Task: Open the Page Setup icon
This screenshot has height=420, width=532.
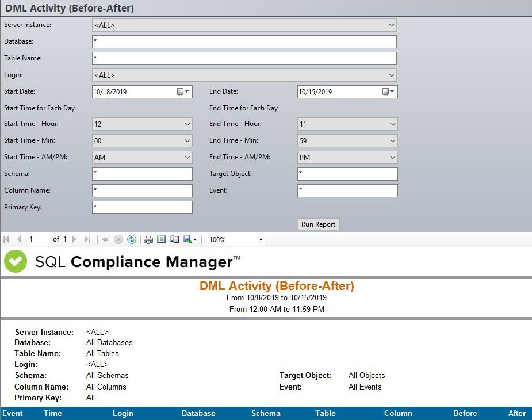Action: point(175,239)
